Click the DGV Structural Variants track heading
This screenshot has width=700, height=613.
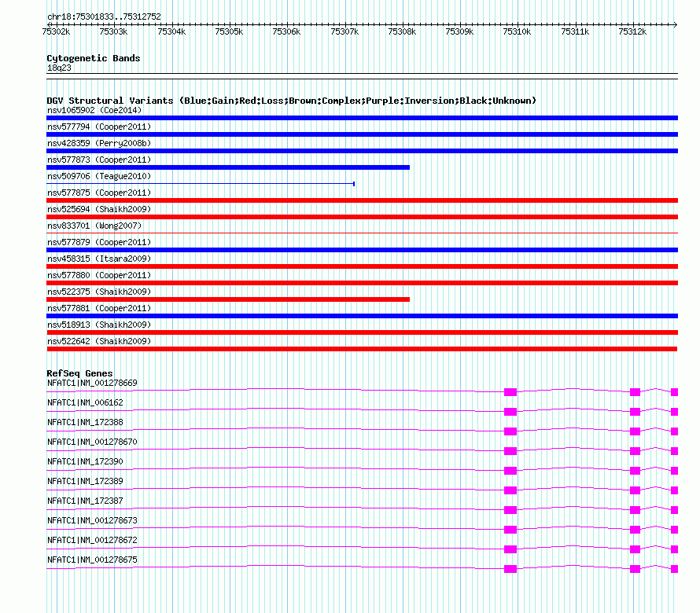tap(292, 101)
